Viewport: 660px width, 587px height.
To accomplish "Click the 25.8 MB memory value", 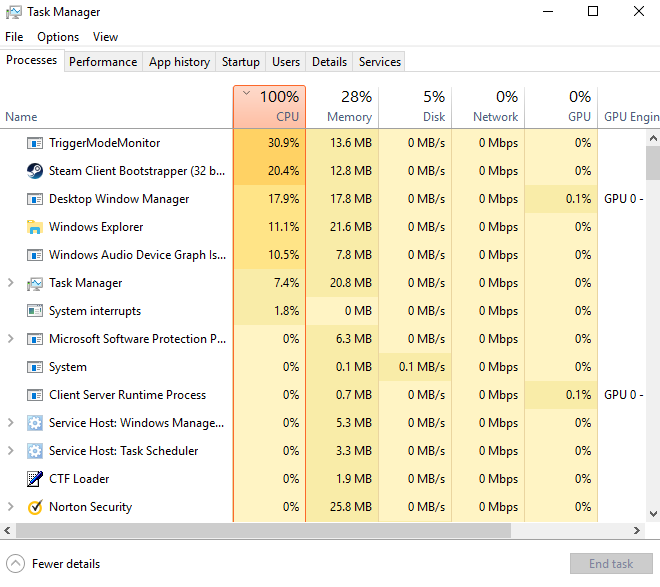I will (351, 507).
